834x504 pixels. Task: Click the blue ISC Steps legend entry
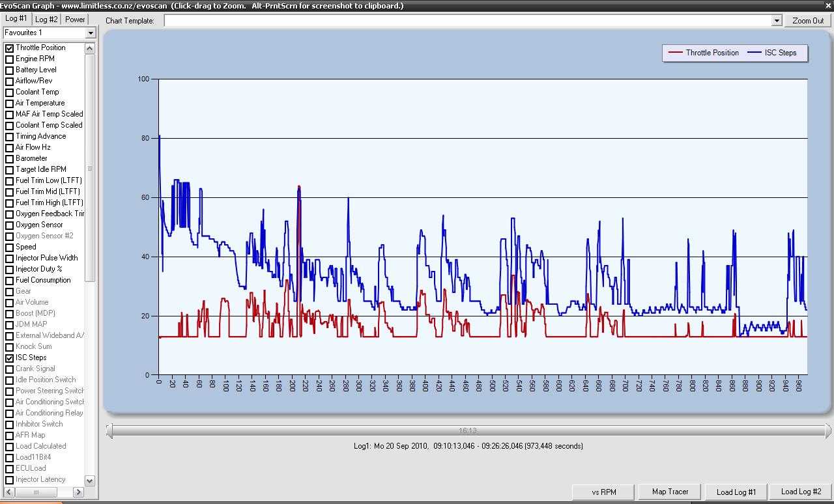coord(772,53)
